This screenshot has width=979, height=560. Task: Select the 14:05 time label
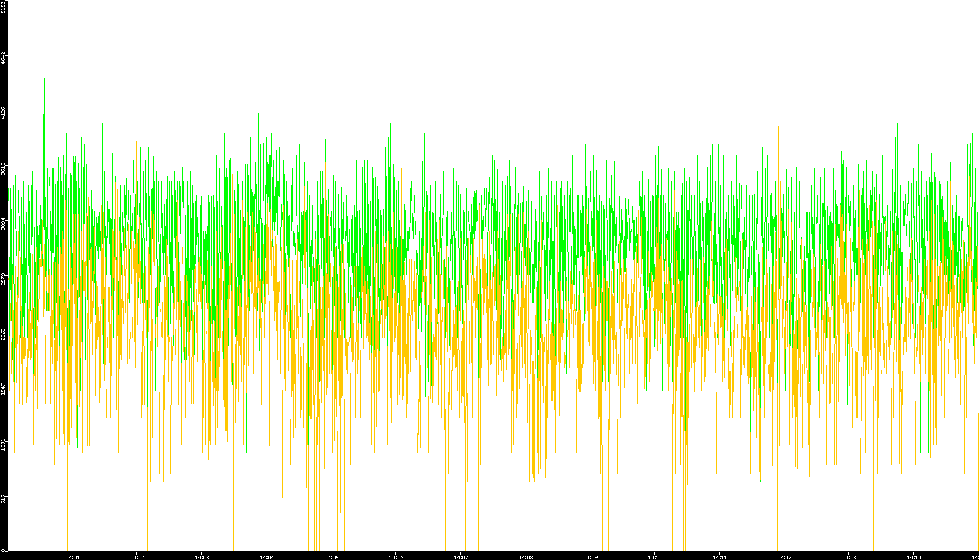331,557
